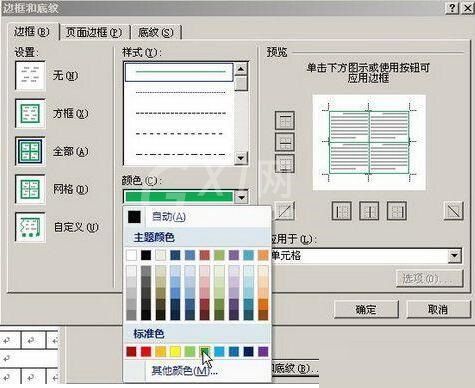Select the None (无) border setting icon
Screen dimensions: 475x388
click(x=30, y=75)
